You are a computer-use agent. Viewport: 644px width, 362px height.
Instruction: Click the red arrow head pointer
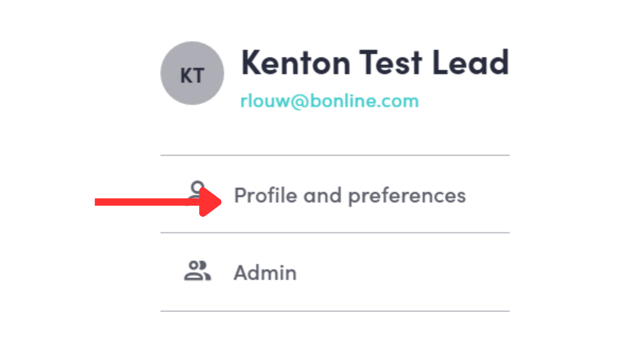click(x=210, y=202)
